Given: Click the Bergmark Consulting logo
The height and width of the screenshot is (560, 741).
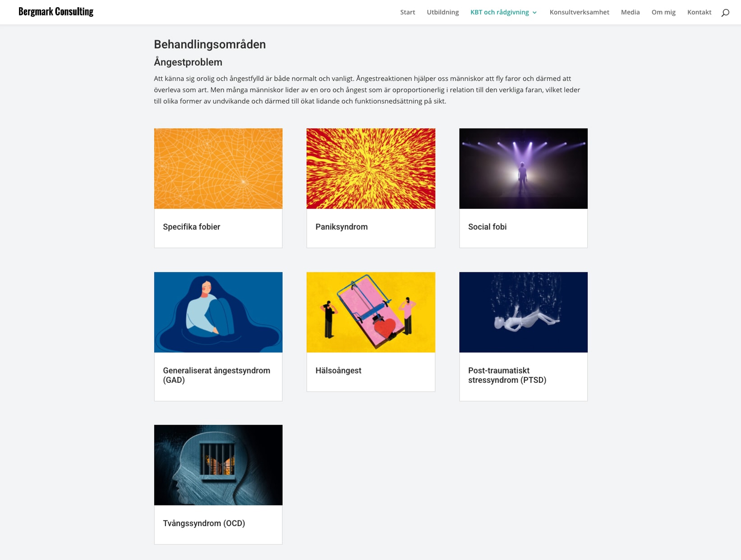Looking at the screenshot, I should pyautogui.click(x=56, y=12).
